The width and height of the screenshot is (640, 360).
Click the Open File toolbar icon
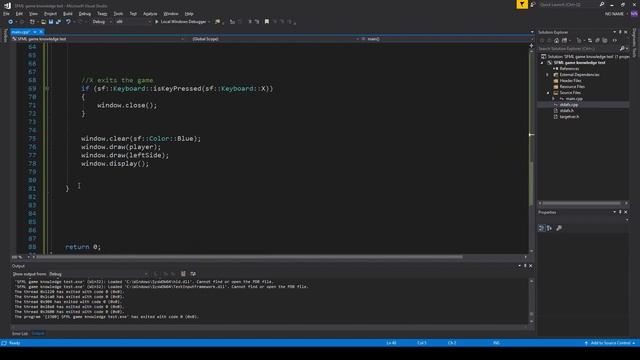[43, 22]
